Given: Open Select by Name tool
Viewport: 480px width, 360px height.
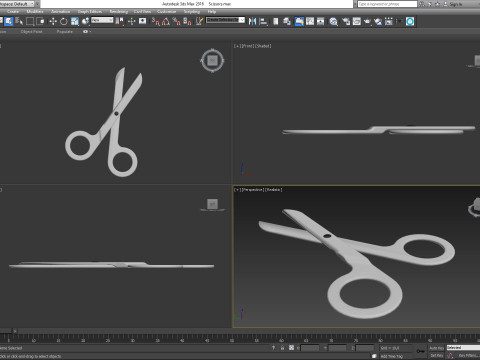Looking at the screenshot, I should 19,22.
